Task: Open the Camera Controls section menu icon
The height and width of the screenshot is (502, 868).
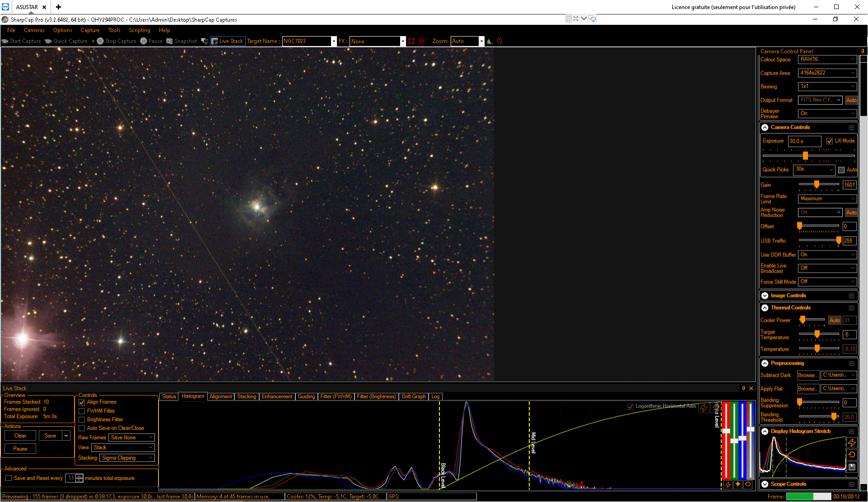Action: point(851,128)
